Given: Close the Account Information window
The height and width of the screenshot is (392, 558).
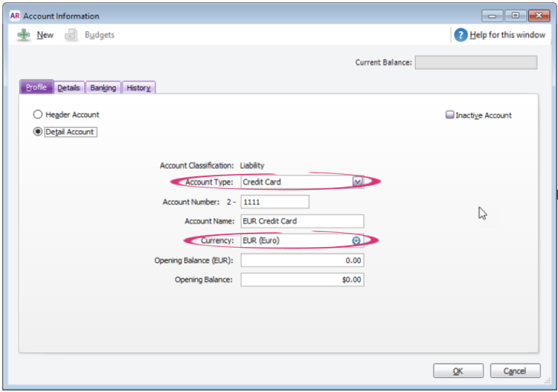Looking at the screenshot, I should pyautogui.click(x=537, y=16).
